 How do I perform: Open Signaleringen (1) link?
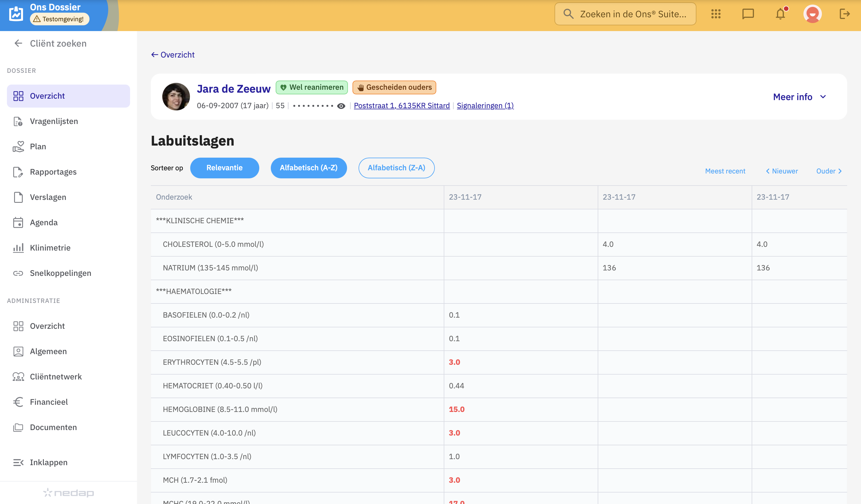pos(485,106)
